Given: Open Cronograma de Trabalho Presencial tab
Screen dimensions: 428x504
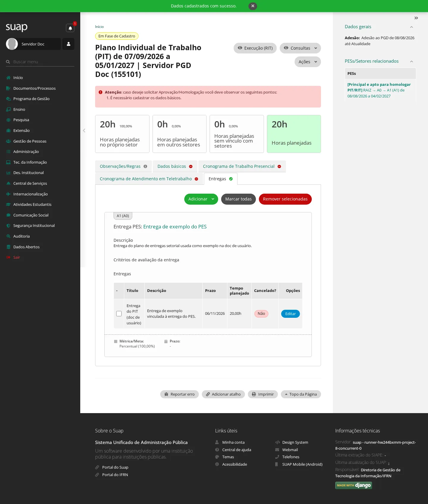Looking at the screenshot, I should click(x=242, y=166).
